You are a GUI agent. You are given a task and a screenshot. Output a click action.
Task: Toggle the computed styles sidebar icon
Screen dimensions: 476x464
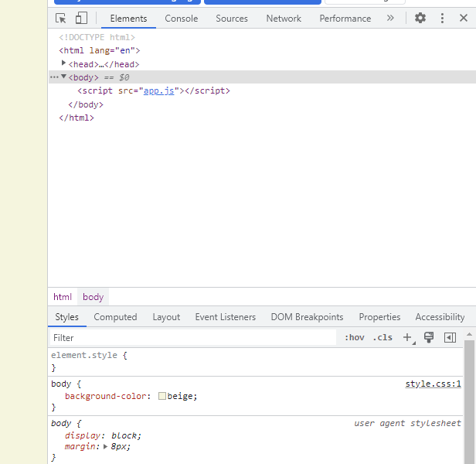450,337
